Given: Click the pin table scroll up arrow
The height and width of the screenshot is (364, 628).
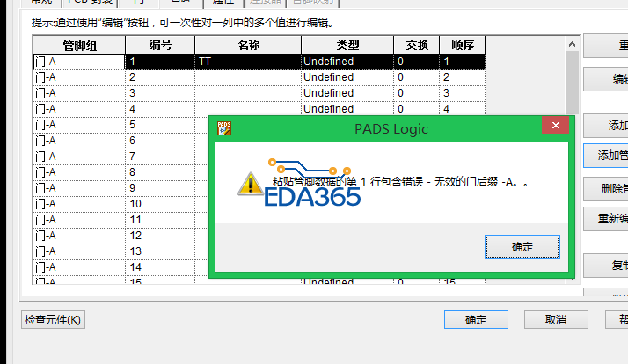Looking at the screenshot, I should coord(572,44).
